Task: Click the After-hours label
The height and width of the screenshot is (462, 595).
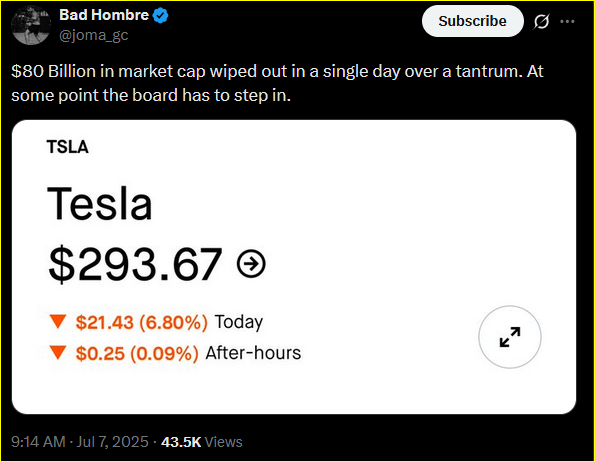Action: 253,353
